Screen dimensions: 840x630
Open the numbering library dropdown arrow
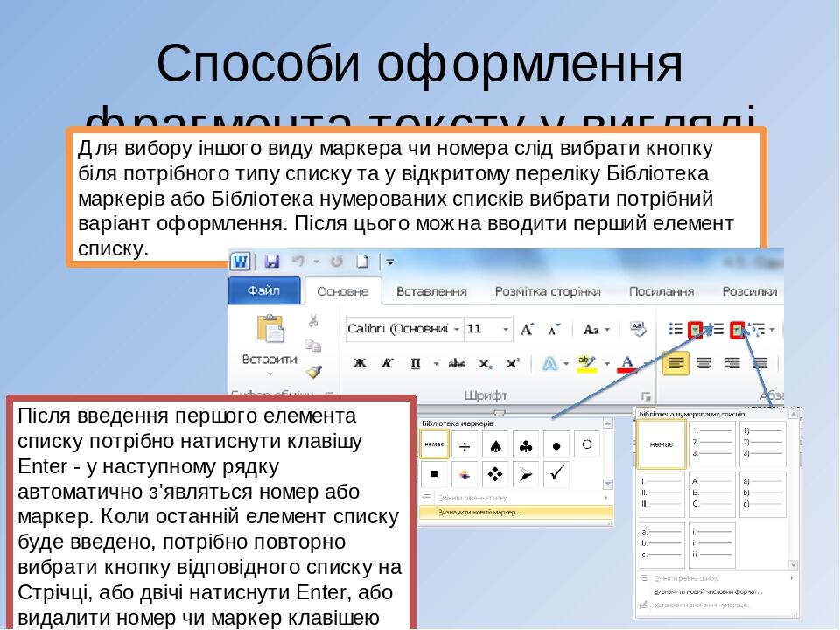738,330
